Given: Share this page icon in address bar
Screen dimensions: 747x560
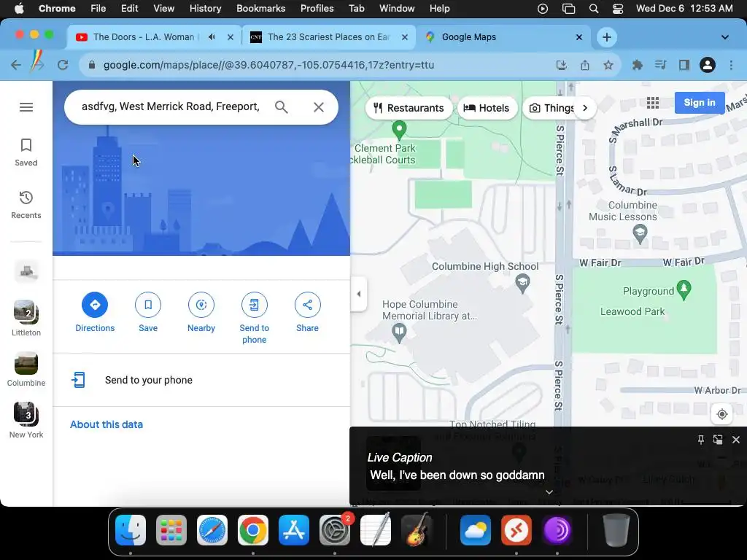Looking at the screenshot, I should [585, 65].
